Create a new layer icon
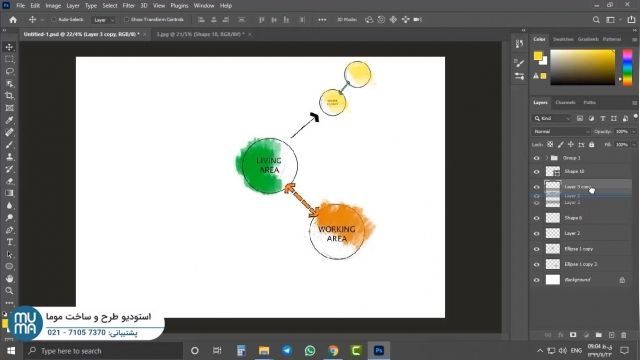This screenshot has height=360, width=640. click(611, 335)
